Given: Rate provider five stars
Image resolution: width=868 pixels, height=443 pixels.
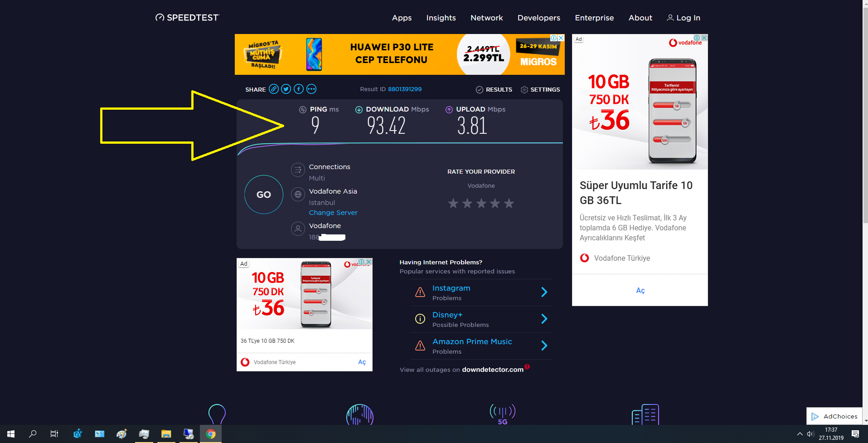Looking at the screenshot, I should point(509,203).
